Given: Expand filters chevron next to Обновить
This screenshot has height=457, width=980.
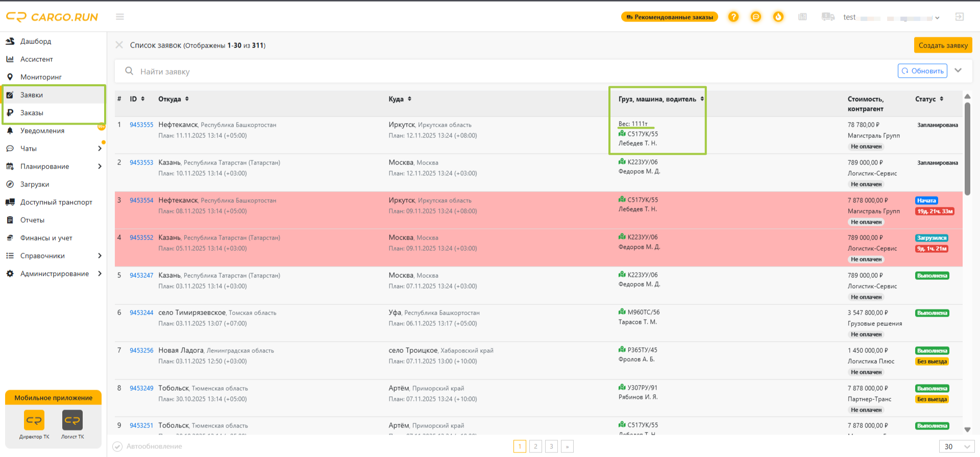Looking at the screenshot, I should 958,70.
